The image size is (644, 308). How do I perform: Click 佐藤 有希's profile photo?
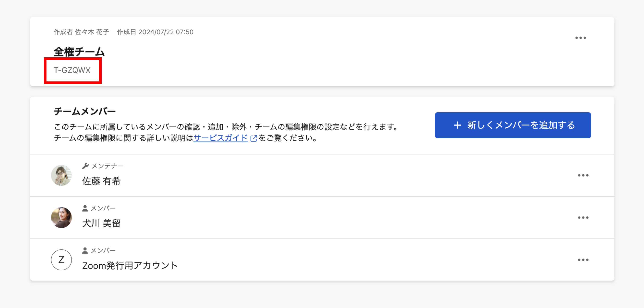(61, 175)
